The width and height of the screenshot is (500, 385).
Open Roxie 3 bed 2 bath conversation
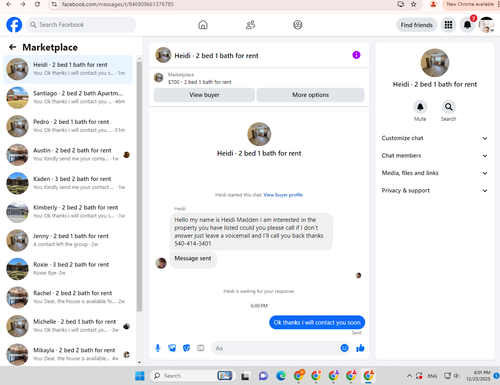click(68, 269)
